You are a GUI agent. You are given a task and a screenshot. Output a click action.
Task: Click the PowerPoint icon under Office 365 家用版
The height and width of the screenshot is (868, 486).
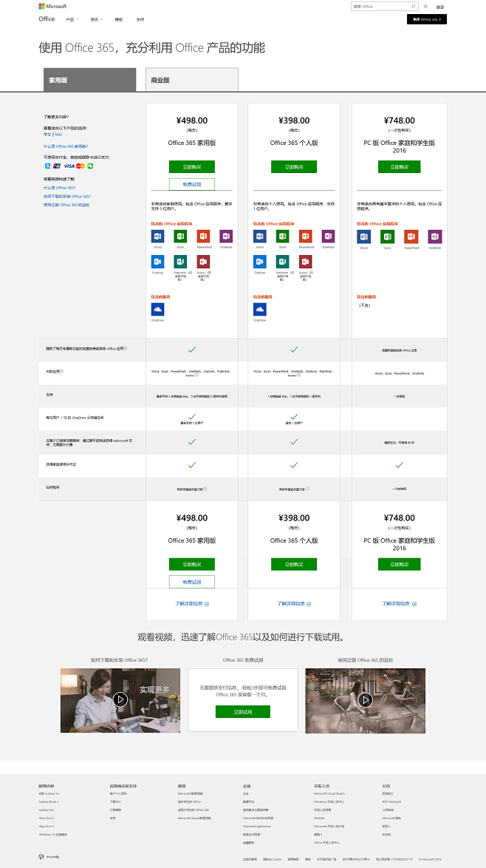203,237
